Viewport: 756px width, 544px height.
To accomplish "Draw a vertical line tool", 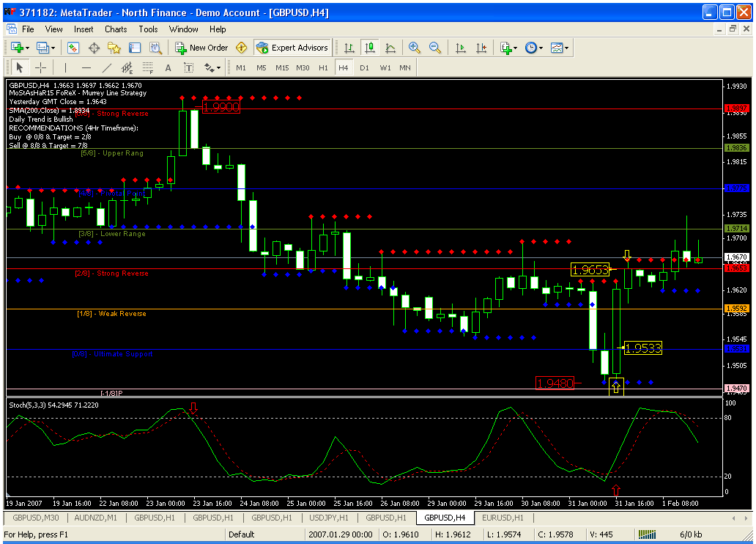I will (x=66, y=68).
